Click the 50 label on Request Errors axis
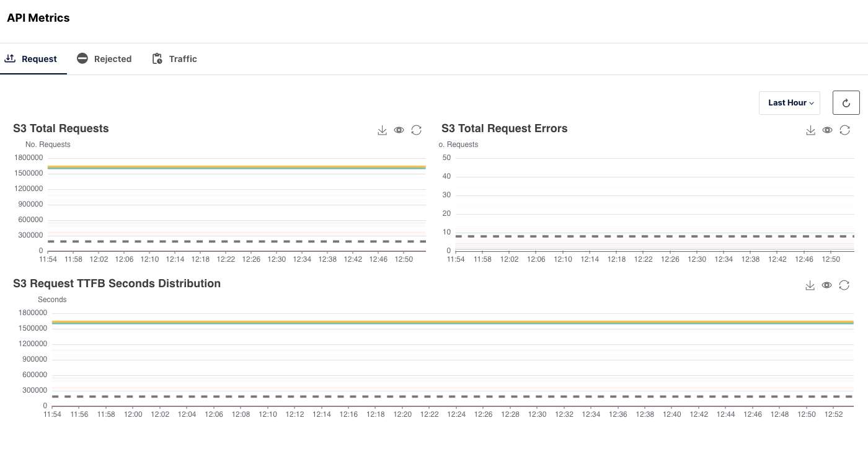This screenshot has width=868, height=464. point(446,158)
